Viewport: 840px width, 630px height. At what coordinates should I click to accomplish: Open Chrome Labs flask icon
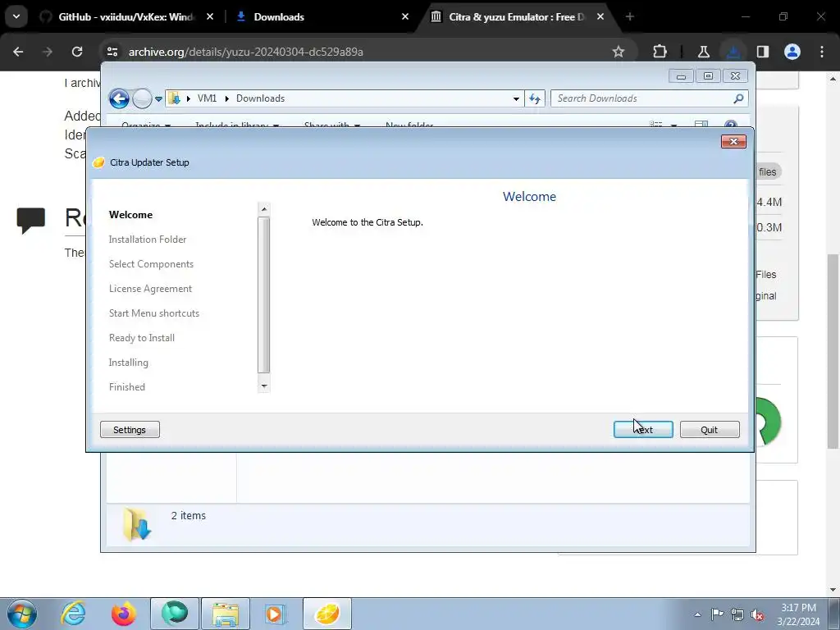703,52
